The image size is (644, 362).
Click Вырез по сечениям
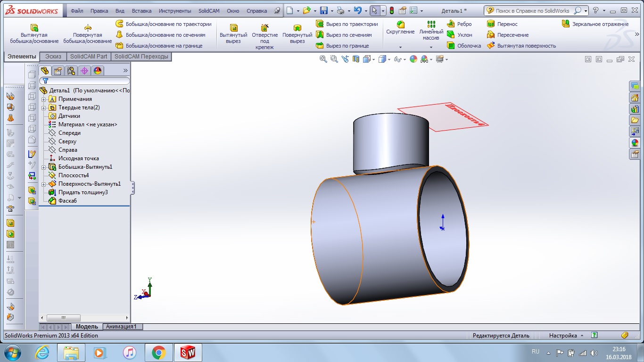point(344,35)
